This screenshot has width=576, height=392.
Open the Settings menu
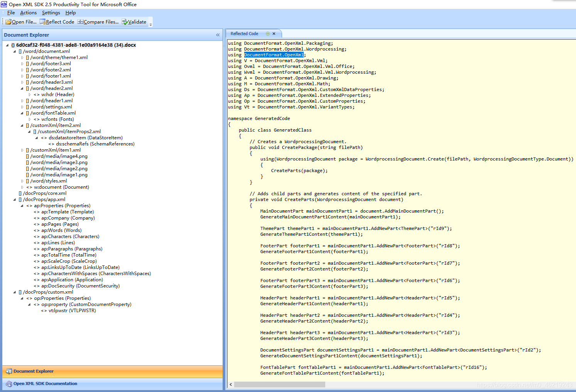[51, 13]
